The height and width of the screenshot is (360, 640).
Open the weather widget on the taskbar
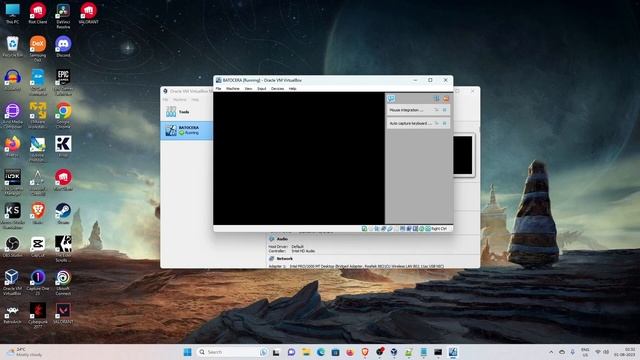(x=25, y=352)
